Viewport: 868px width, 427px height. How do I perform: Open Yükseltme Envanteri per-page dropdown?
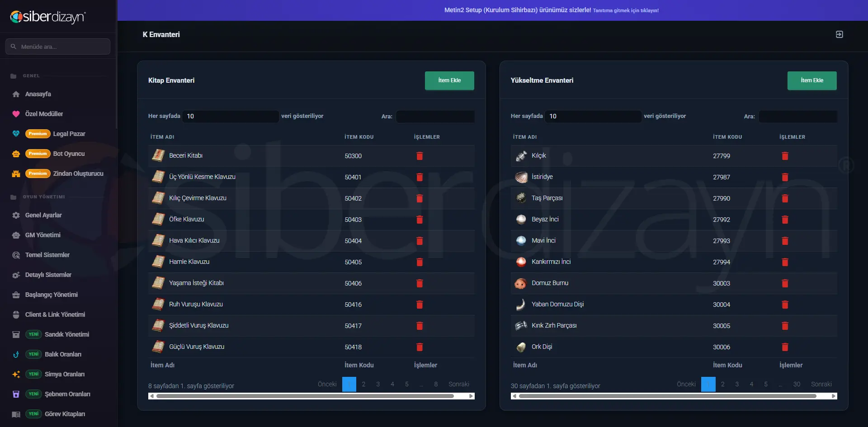tap(593, 116)
